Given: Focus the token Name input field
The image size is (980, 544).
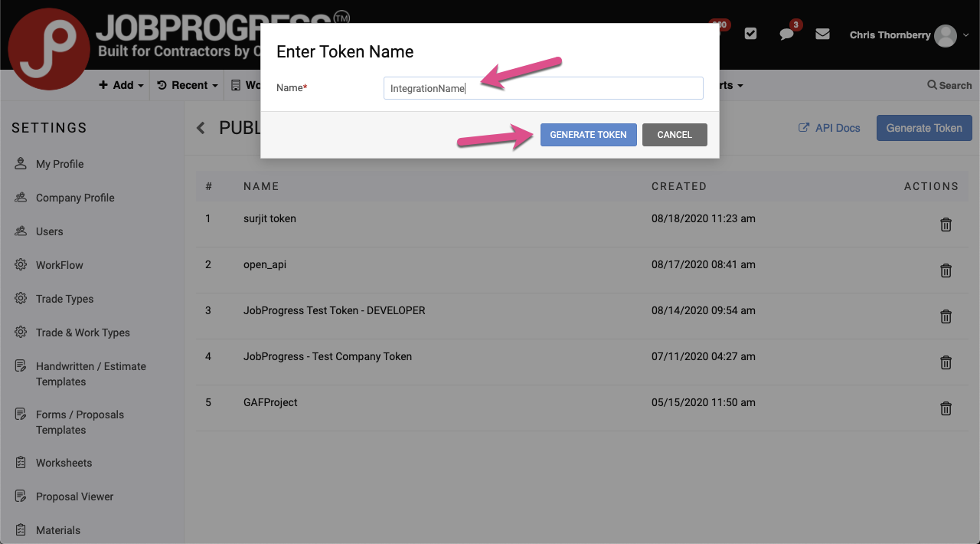Looking at the screenshot, I should coord(543,88).
